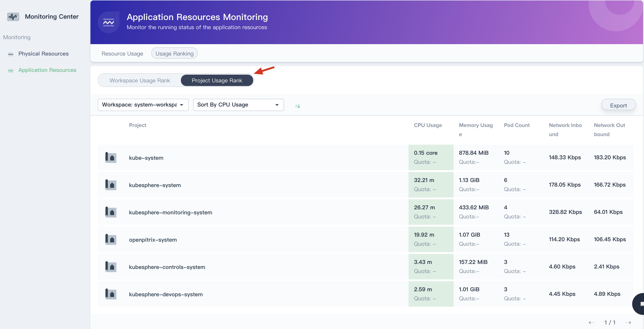The width and height of the screenshot is (644, 329).
Task: Open the kubesphere-system project link
Action: (x=155, y=185)
